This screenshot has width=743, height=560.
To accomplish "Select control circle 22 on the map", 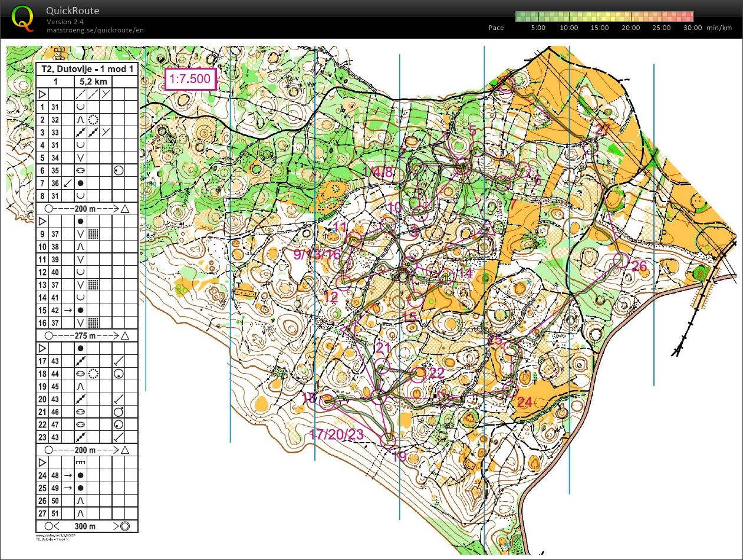I will [x=419, y=374].
